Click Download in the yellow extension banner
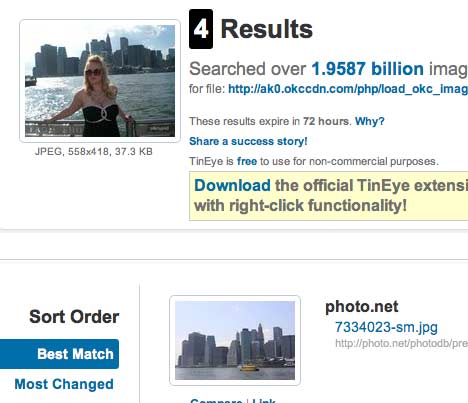Screen dimensions: 468x403 [x=232, y=185]
